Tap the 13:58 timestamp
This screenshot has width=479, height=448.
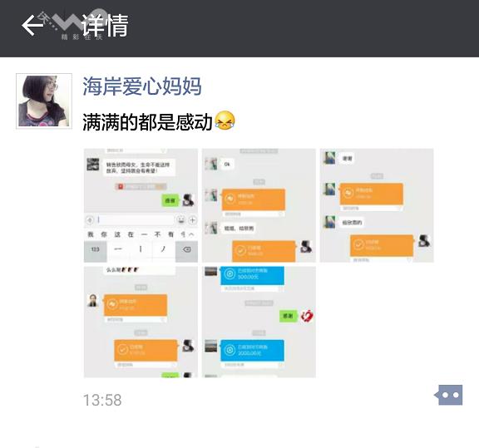click(102, 400)
